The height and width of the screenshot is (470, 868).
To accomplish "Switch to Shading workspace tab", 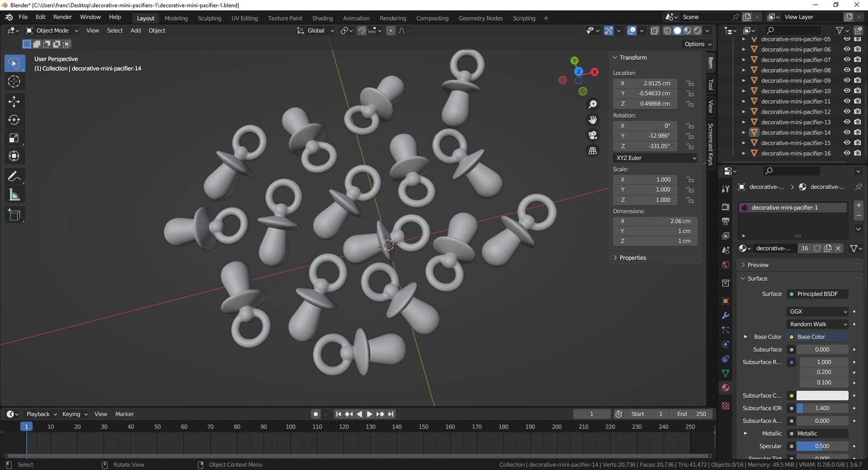I will tap(322, 18).
